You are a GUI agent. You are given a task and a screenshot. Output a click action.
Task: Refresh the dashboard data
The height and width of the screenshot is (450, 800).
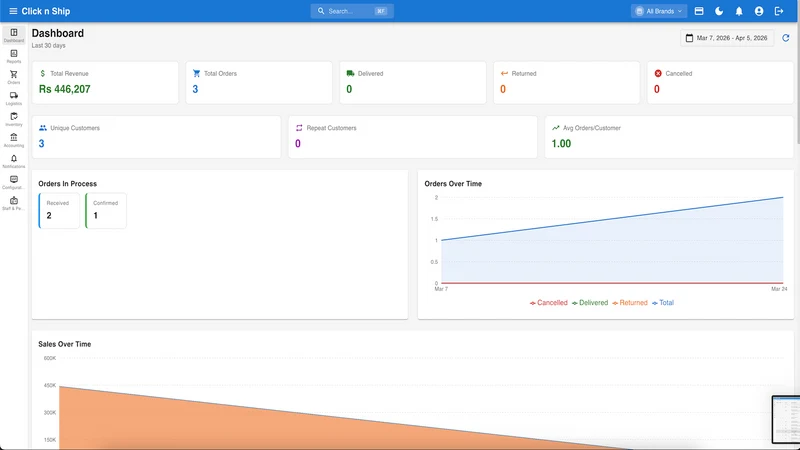786,38
